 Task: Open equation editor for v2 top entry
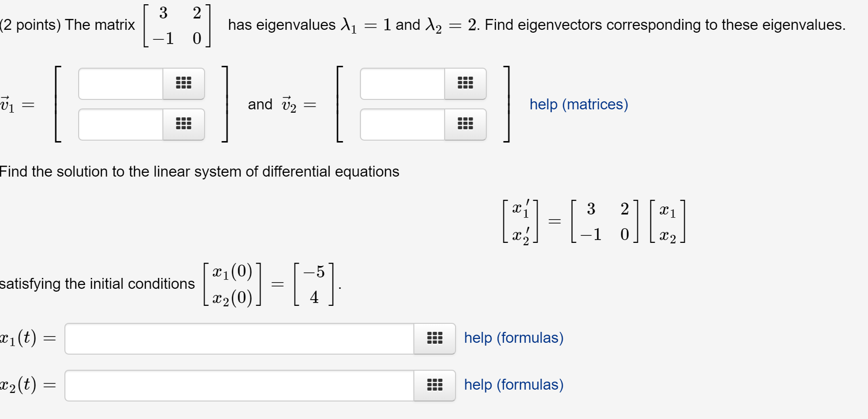pos(465,84)
